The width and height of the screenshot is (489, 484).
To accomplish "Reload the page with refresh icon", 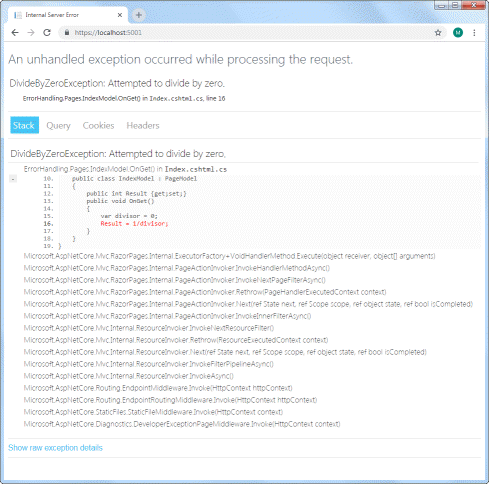I will point(47,33).
